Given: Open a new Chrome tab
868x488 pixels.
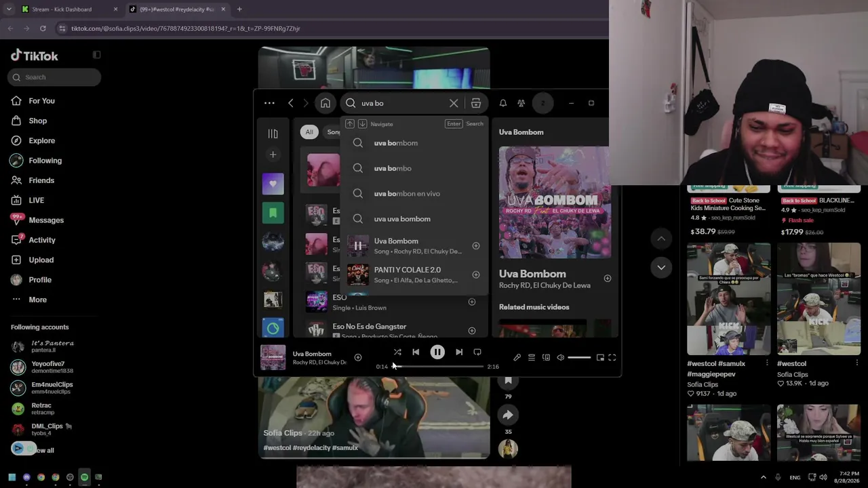Looking at the screenshot, I should (239, 9).
